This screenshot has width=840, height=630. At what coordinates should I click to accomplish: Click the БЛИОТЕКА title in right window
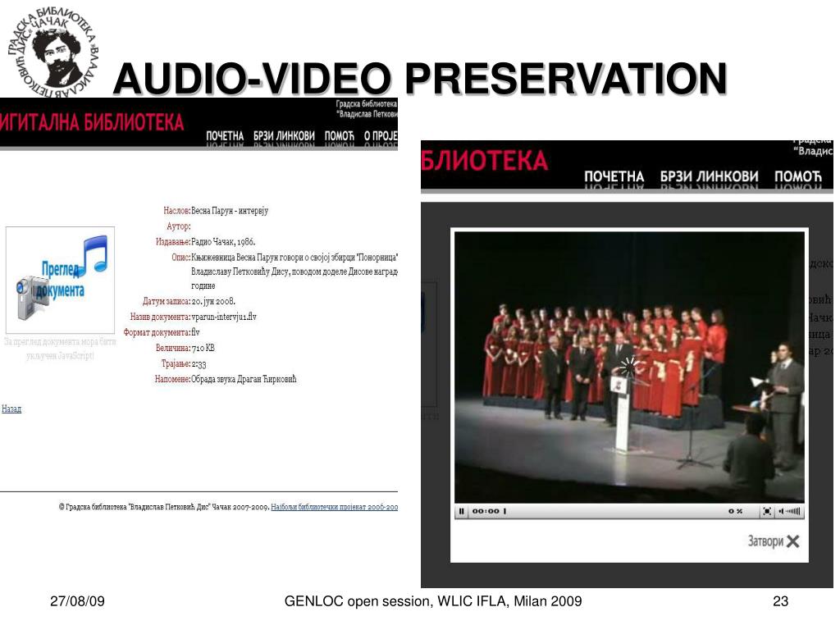click(x=485, y=161)
